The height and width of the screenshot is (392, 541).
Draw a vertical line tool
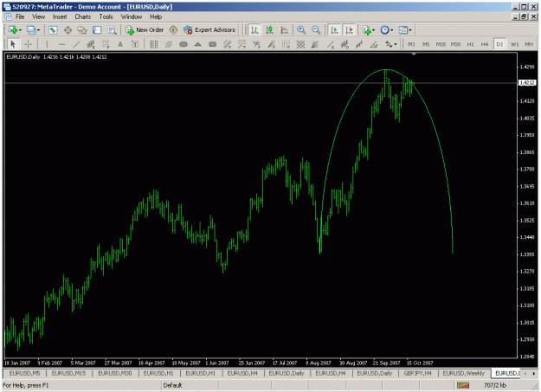click(x=47, y=44)
